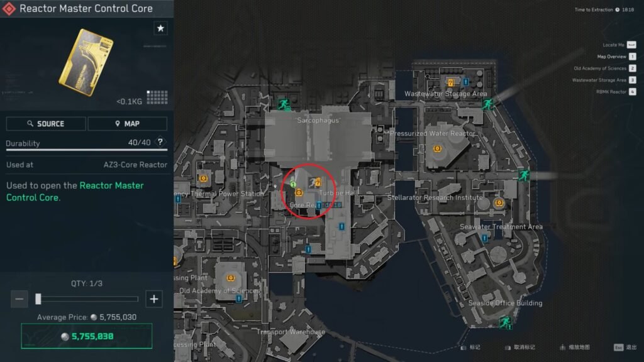Click the blue marker in Seawater Treatment Area
Screen dimensions: 644x362
[x=485, y=238]
